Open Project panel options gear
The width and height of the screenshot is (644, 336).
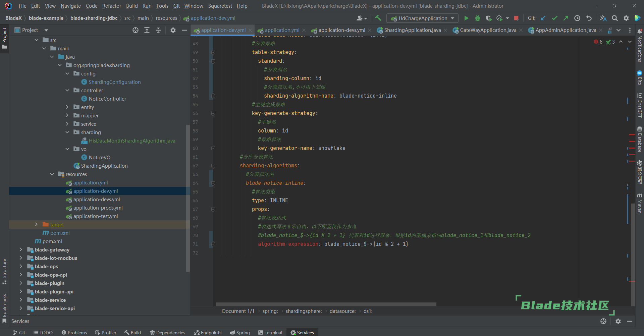click(x=173, y=30)
